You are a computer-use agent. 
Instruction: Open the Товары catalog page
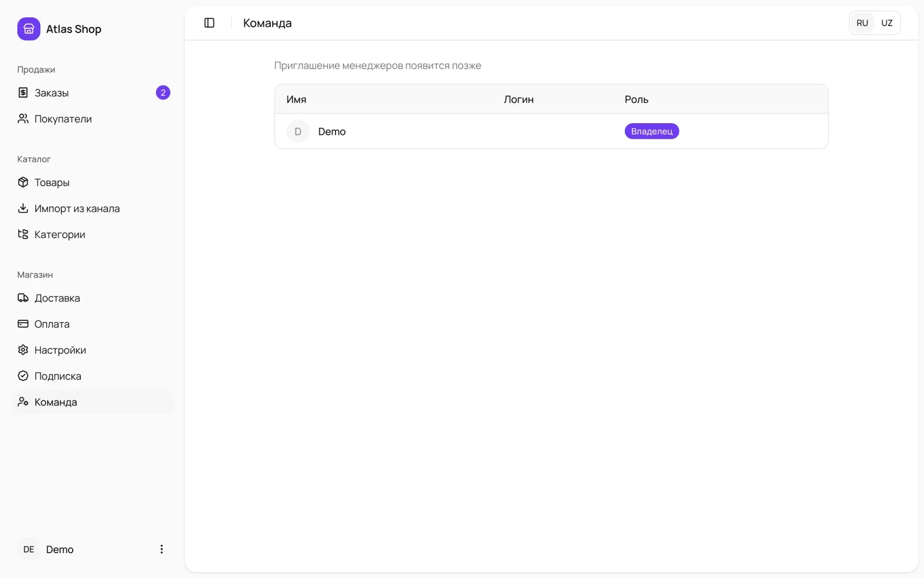[x=92, y=182]
